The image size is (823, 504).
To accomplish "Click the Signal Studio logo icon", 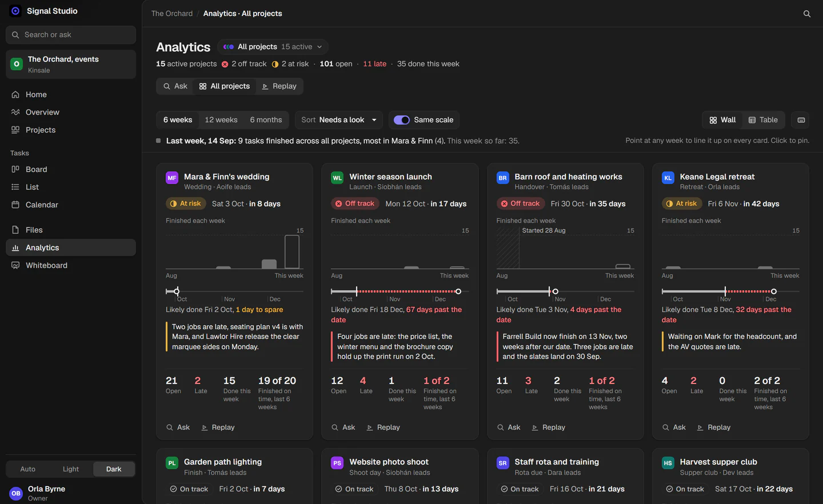I will [15, 11].
